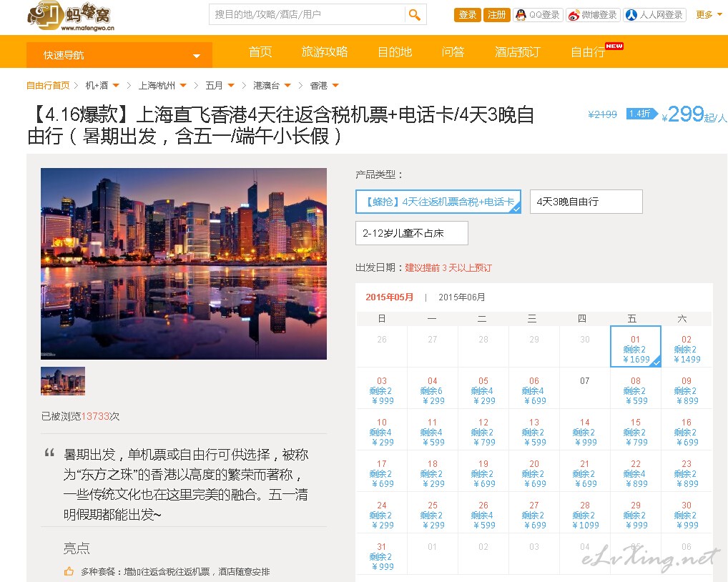This screenshot has width=728, height=582.
Task: Click the 登录 login button
Action: [x=468, y=15]
